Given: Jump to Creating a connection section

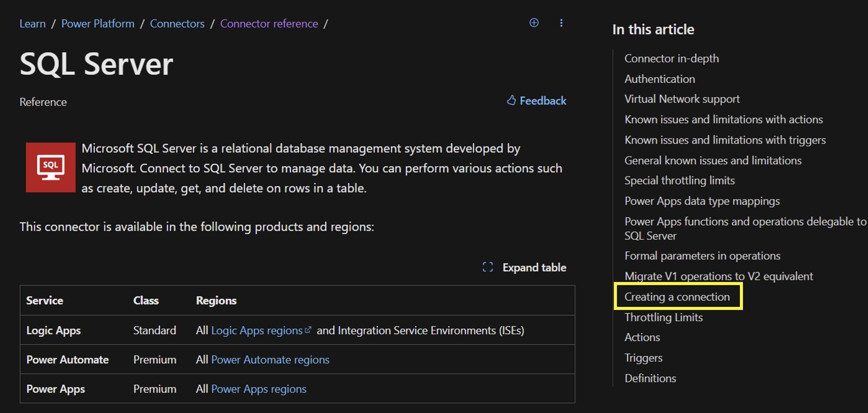Looking at the screenshot, I should [677, 297].
